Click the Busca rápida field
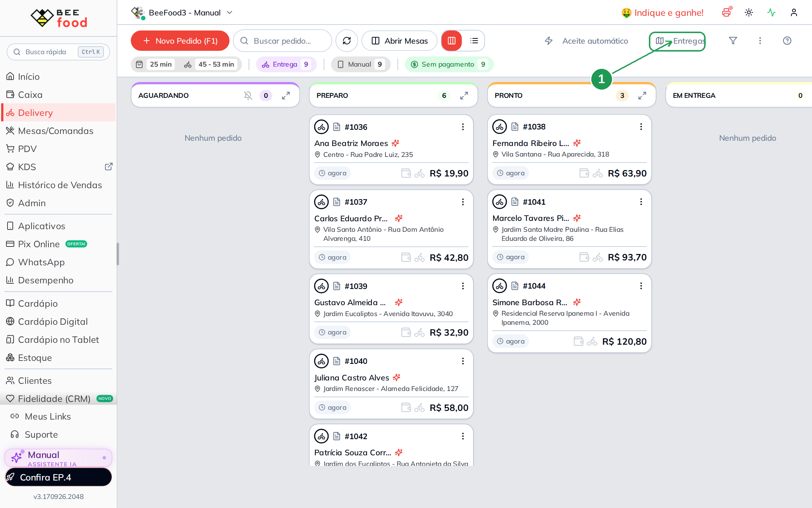Screen dimensions: 812x508 58,52
